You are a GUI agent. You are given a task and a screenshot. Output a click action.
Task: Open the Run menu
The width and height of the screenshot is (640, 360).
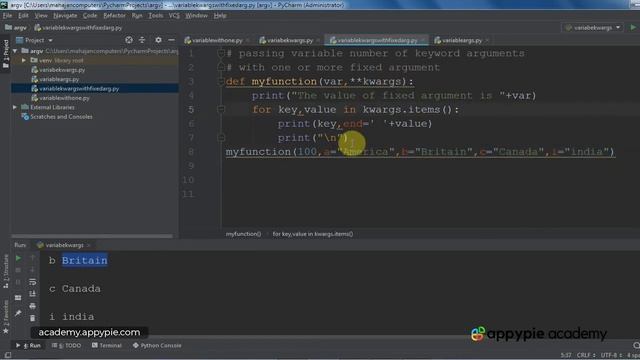click(137, 16)
